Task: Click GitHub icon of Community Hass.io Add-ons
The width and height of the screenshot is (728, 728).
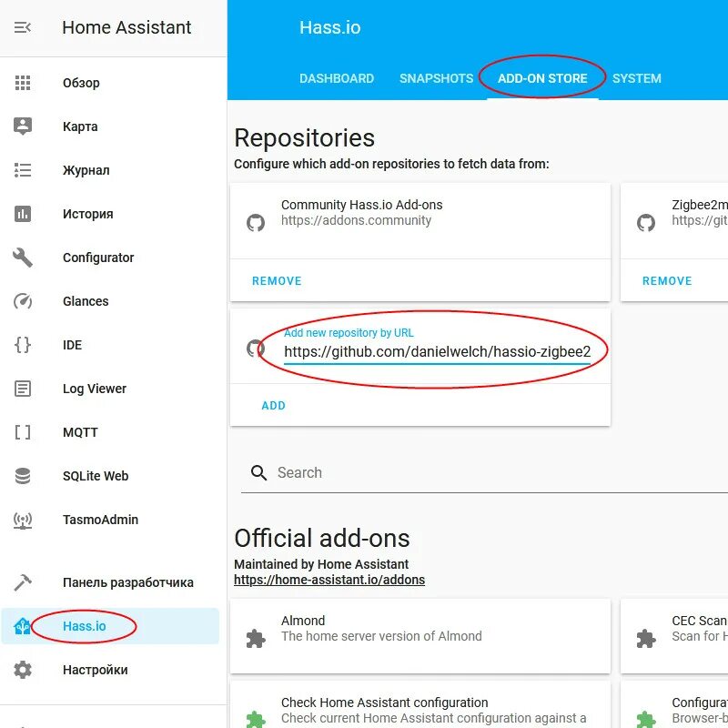Action: click(x=256, y=223)
